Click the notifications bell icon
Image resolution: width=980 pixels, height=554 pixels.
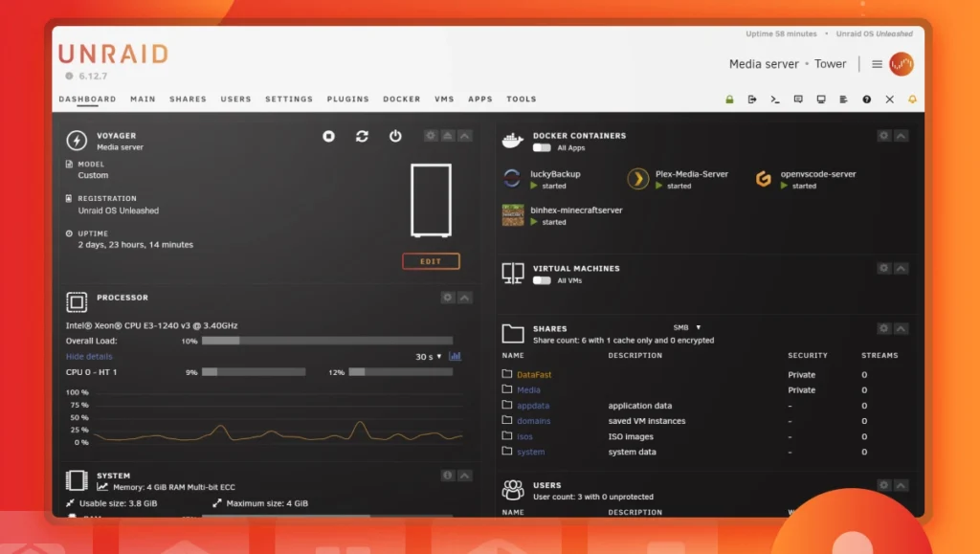pyautogui.click(x=914, y=99)
